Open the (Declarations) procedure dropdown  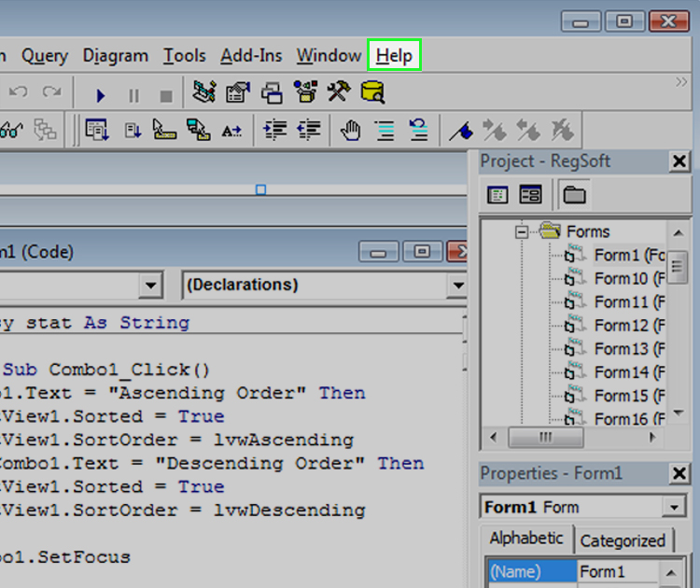458,286
